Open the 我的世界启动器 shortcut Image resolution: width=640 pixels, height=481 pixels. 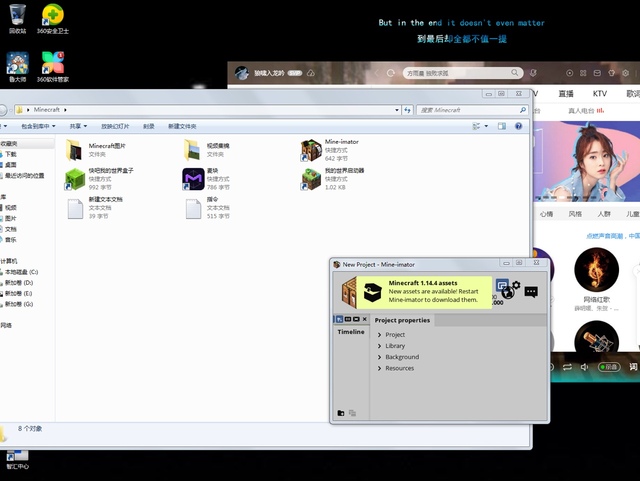click(x=311, y=179)
